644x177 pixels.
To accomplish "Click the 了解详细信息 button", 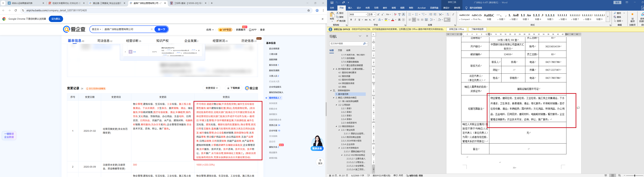I will point(477,29).
